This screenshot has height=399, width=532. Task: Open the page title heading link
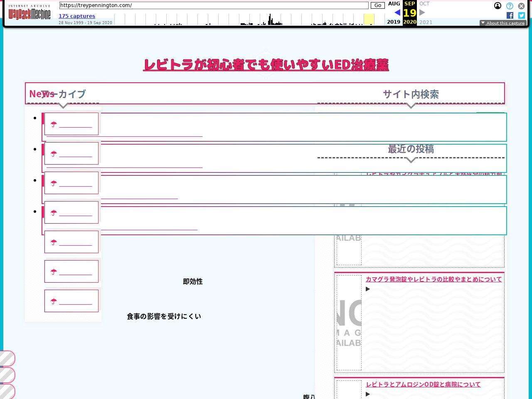[x=266, y=65]
